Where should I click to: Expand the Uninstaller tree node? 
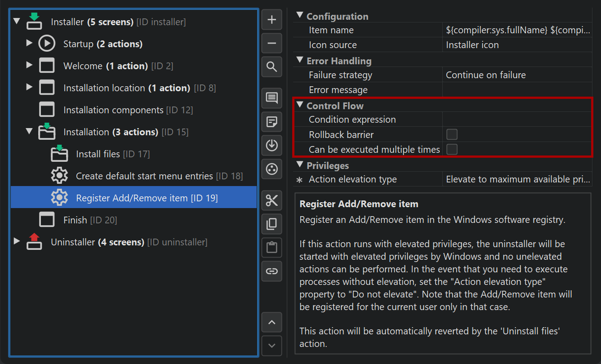[17, 241]
